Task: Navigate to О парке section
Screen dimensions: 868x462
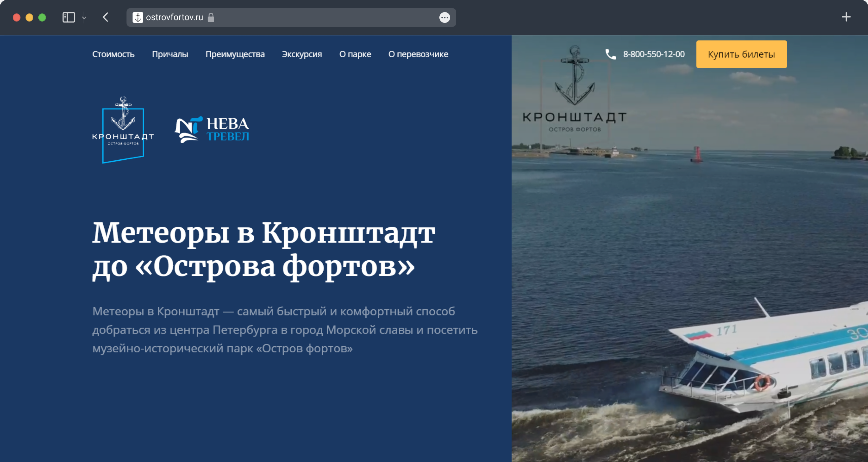Action: click(x=355, y=54)
